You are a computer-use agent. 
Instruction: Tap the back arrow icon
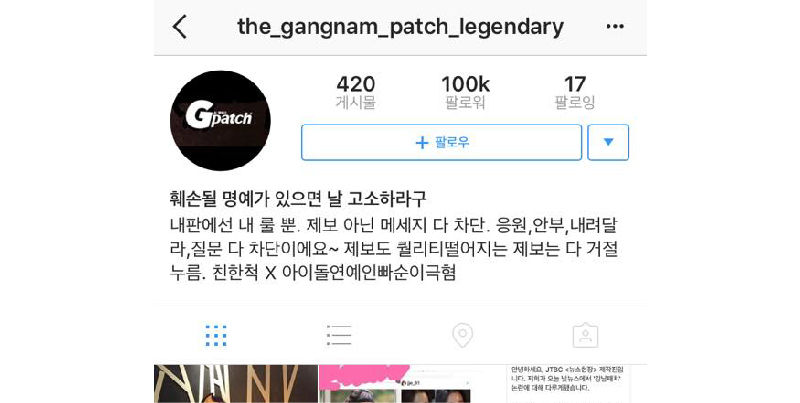pyautogui.click(x=180, y=27)
